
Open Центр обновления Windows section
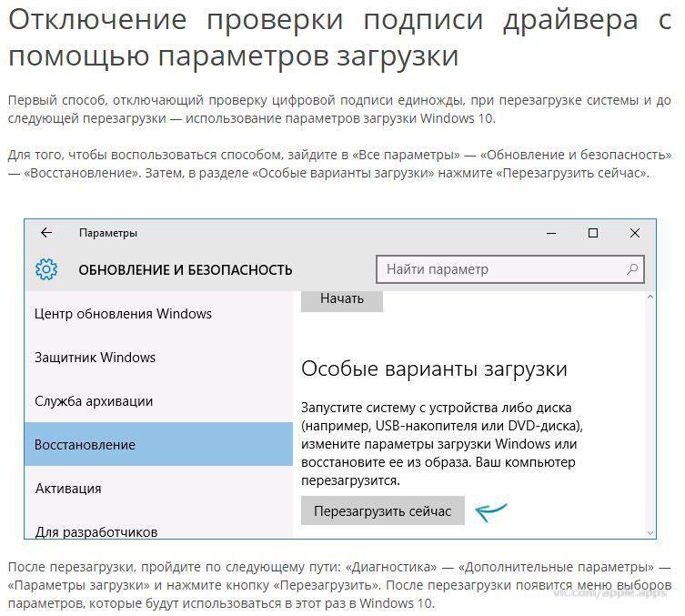(123, 314)
